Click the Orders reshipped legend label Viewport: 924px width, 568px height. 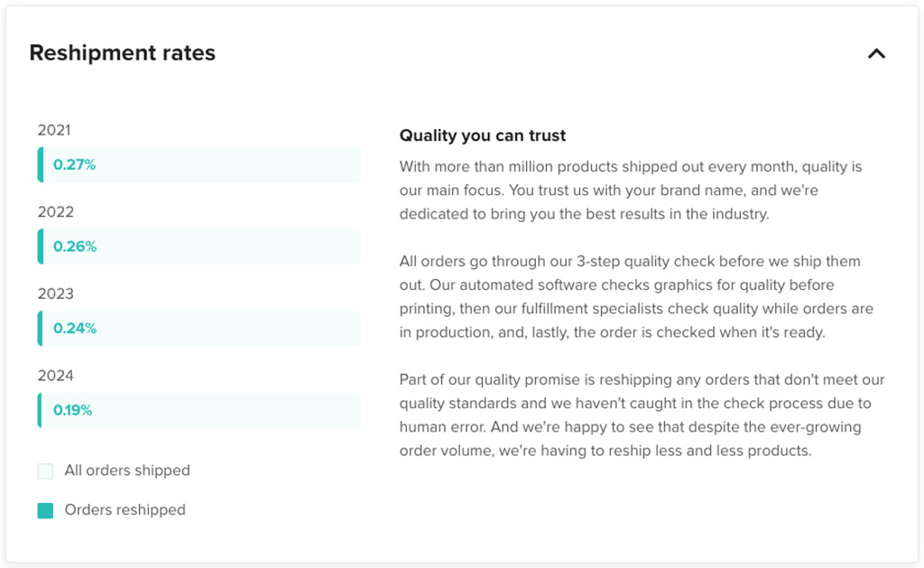pyautogui.click(x=125, y=510)
